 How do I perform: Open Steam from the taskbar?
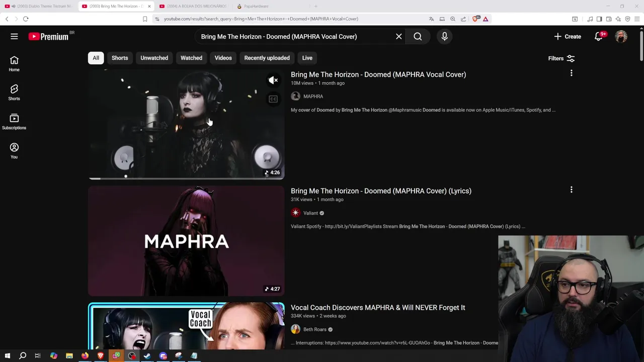[147, 356]
